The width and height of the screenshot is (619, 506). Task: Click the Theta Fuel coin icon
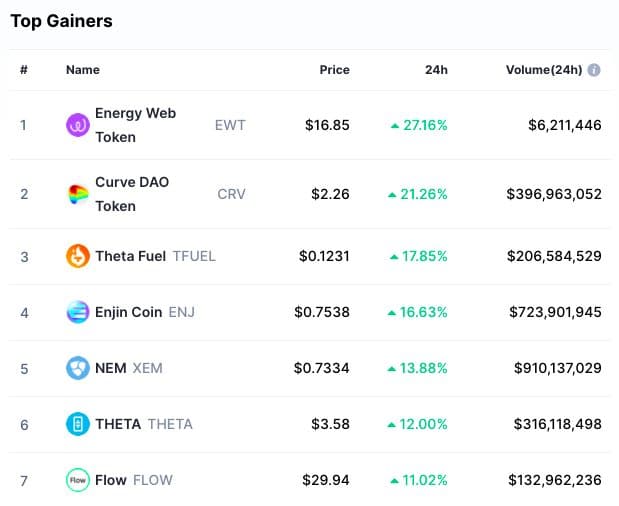(77, 256)
